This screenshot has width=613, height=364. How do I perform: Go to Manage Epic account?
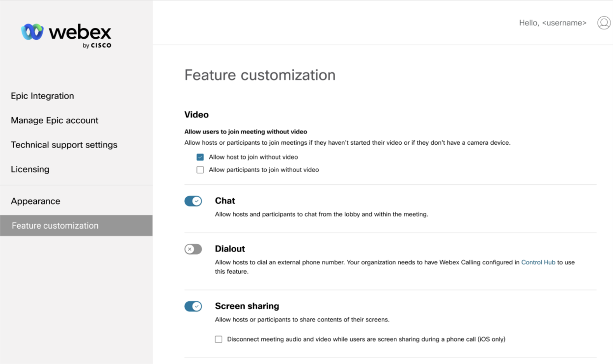tap(55, 121)
